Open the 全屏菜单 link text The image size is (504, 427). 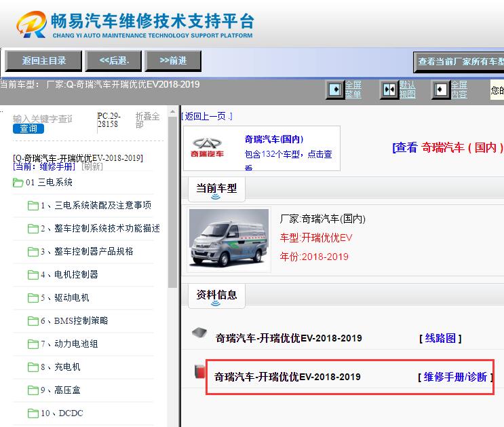point(353,90)
